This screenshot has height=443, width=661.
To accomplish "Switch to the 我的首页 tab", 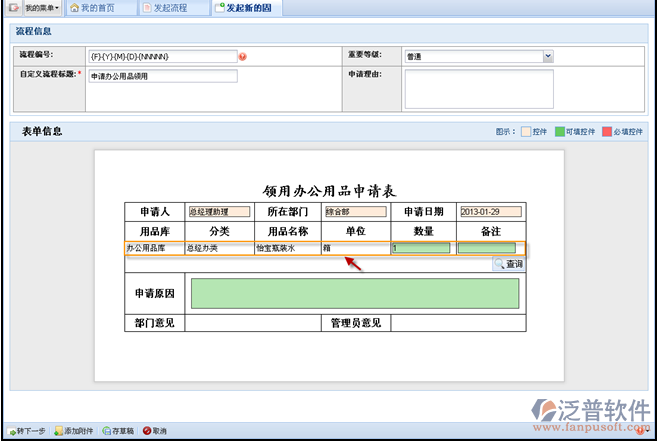I will pyautogui.click(x=92, y=8).
